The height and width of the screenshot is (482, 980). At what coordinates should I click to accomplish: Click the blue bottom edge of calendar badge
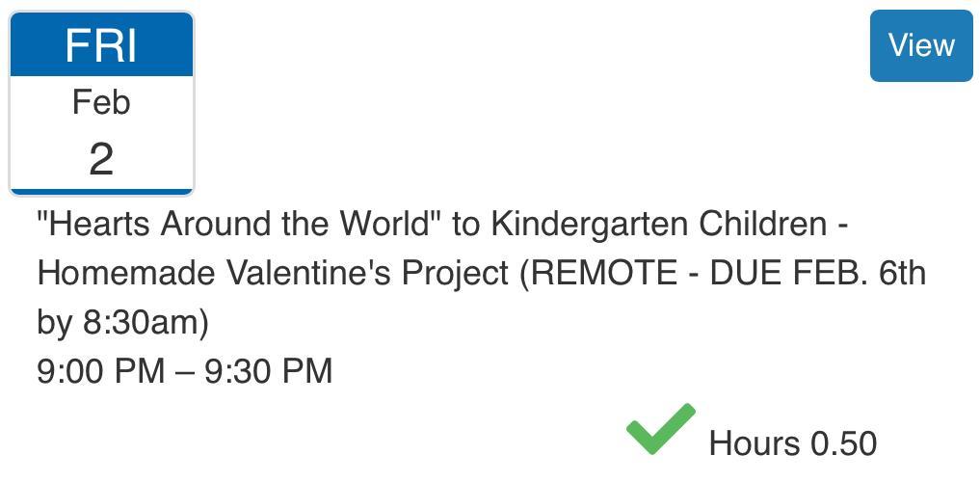[x=101, y=191]
